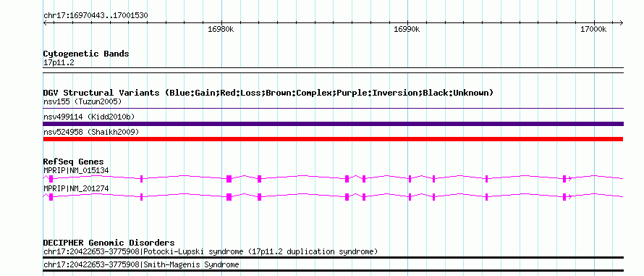The image size is (644, 276).
Task: Click the wide NM_015134 exon at 16980k
Action: coord(229,178)
